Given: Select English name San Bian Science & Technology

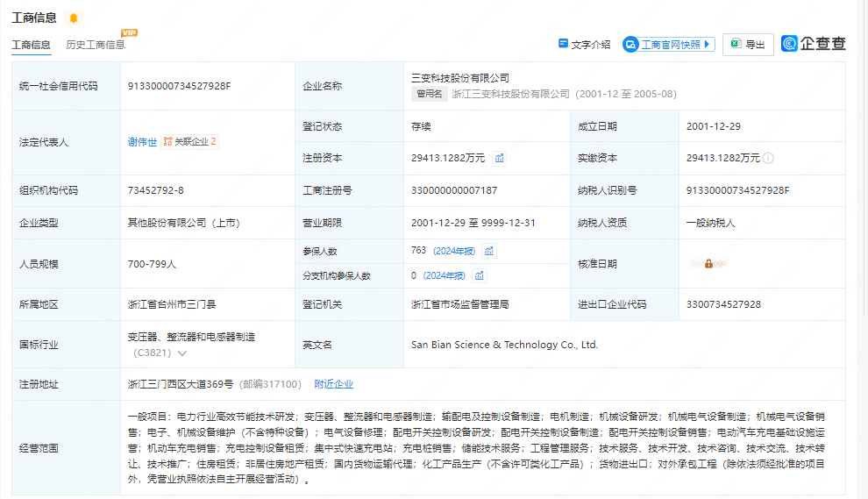Looking at the screenshot, I should (504, 345).
